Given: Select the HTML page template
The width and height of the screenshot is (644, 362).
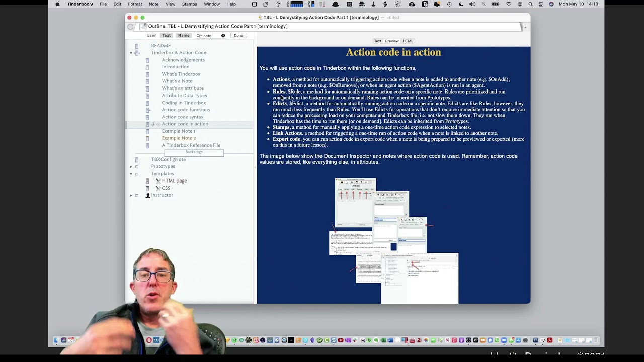Looking at the screenshot, I should [x=174, y=181].
